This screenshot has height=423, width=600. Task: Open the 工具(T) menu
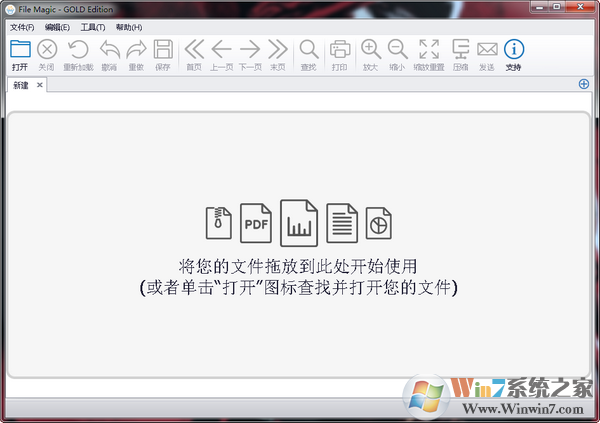pyautogui.click(x=93, y=28)
